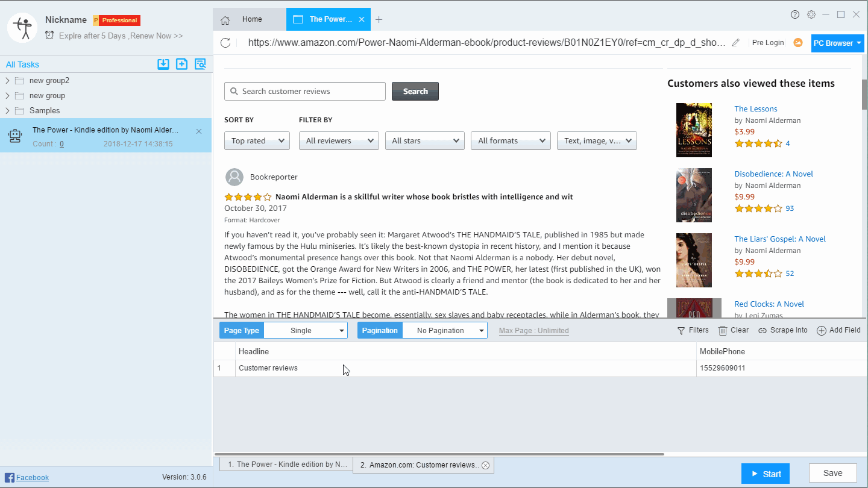Open the 'All stars' filter dropdown

click(425, 141)
